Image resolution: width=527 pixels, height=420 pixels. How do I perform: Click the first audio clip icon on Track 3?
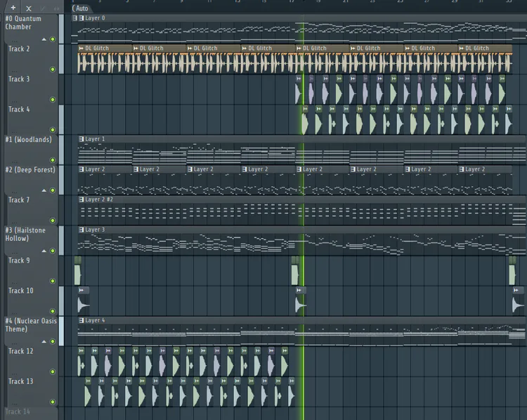299,78
